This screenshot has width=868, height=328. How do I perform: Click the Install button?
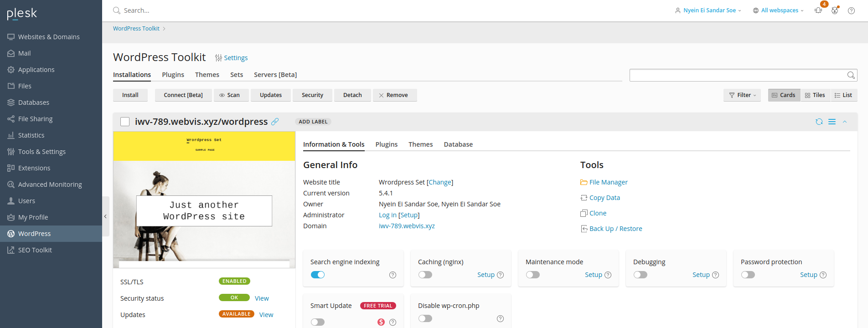pyautogui.click(x=130, y=95)
